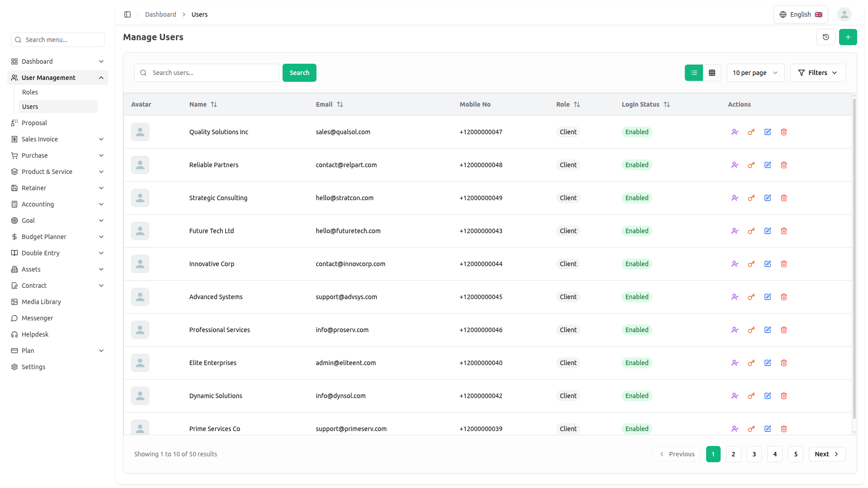
Task: Click the add new user plus button
Action: [848, 37]
